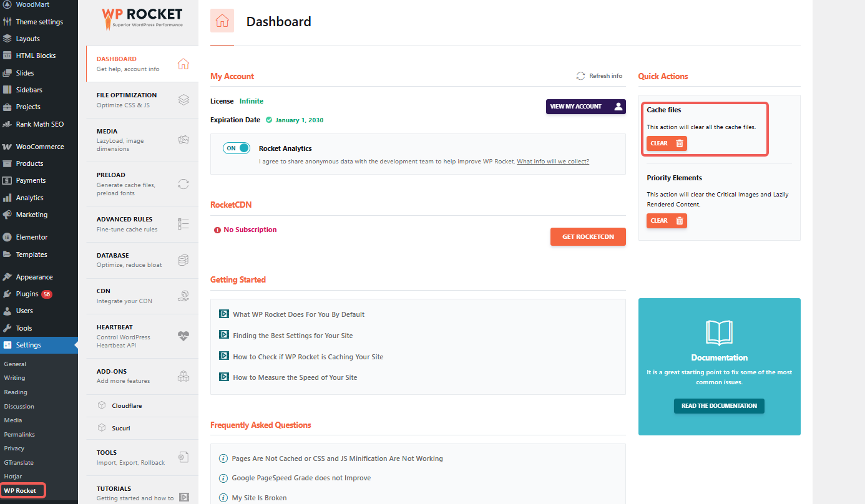Click the 'Refresh info' text link
The image size is (865, 504).
606,76
